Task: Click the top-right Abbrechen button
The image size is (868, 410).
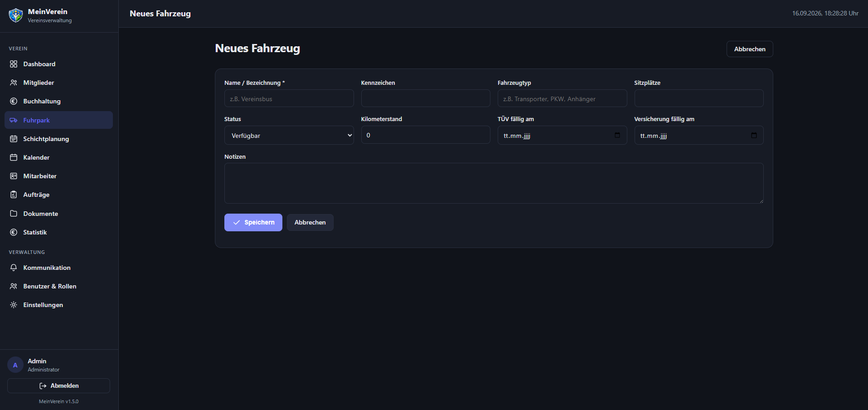Action: (x=750, y=49)
